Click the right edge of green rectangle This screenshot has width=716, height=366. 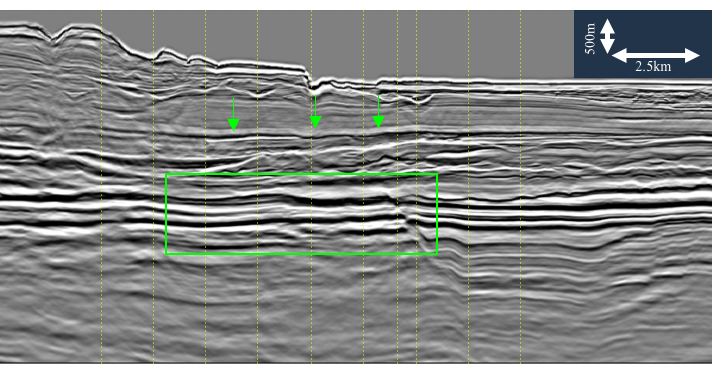[437, 214]
